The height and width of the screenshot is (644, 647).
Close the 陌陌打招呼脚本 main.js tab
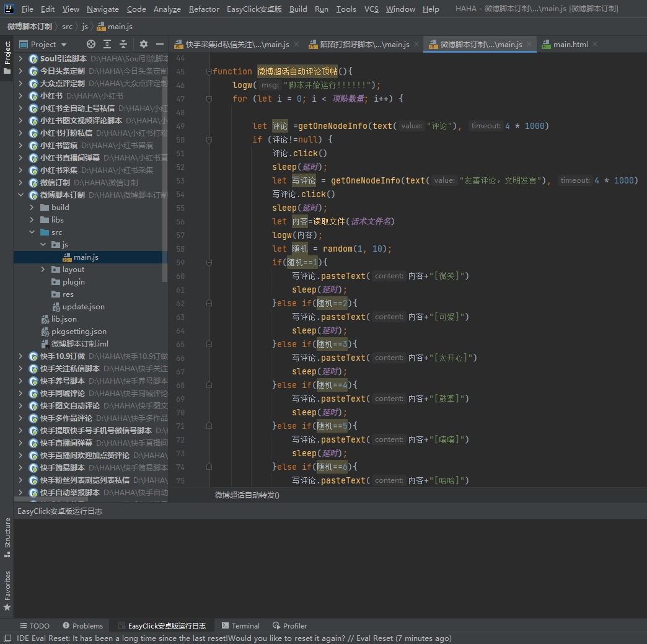coord(416,44)
